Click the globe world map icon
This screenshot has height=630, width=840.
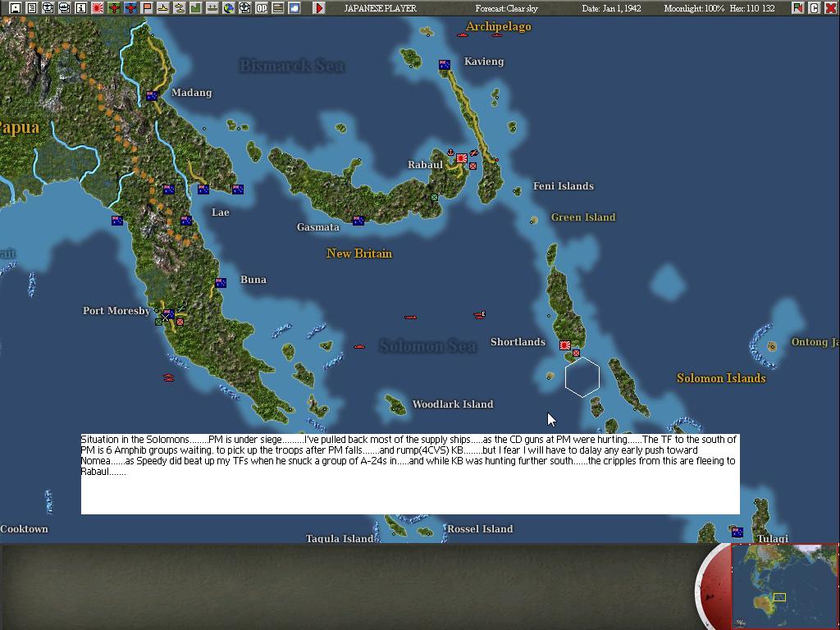pyautogui.click(x=229, y=8)
